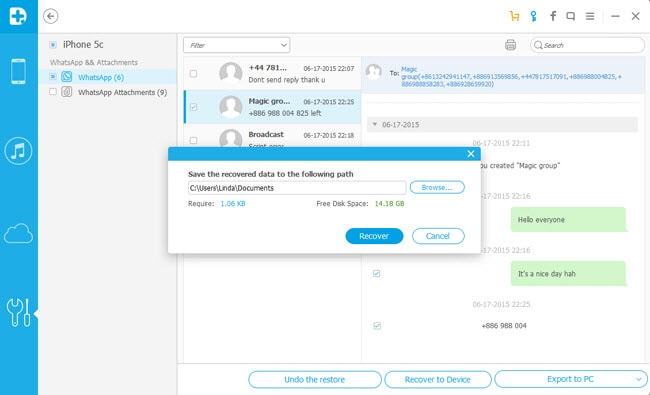Click recipient avatar beside To field

point(374,72)
